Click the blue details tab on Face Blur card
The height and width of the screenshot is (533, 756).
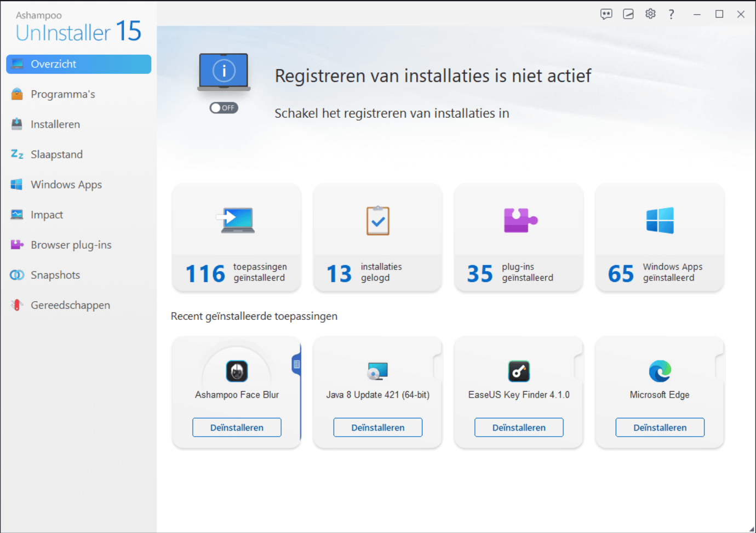coord(297,364)
